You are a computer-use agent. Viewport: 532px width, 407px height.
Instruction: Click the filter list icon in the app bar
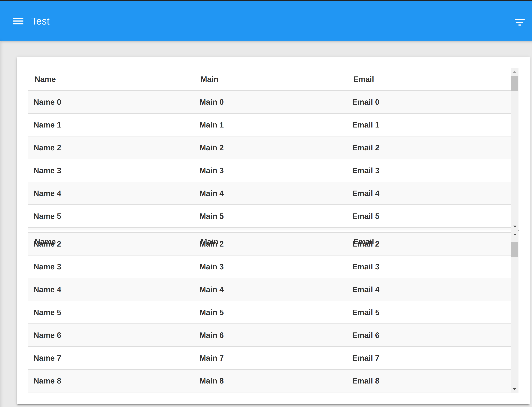(x=519, y=22)
